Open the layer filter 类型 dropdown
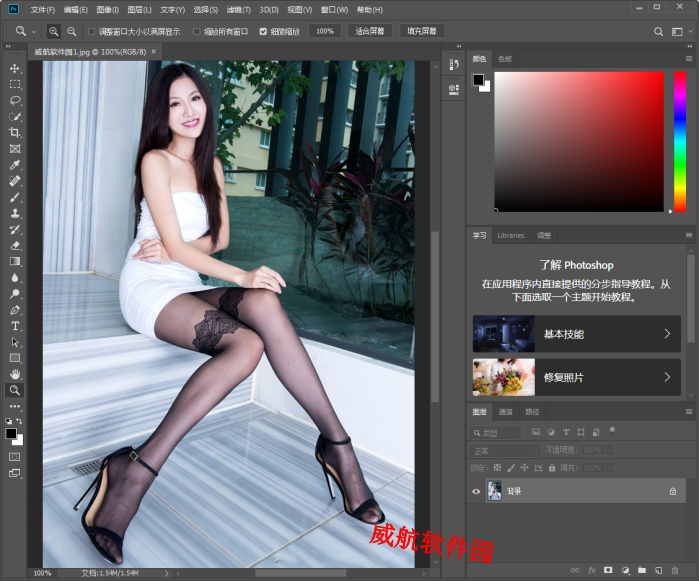This screenshot has width=699, height=581. point(497,433)
